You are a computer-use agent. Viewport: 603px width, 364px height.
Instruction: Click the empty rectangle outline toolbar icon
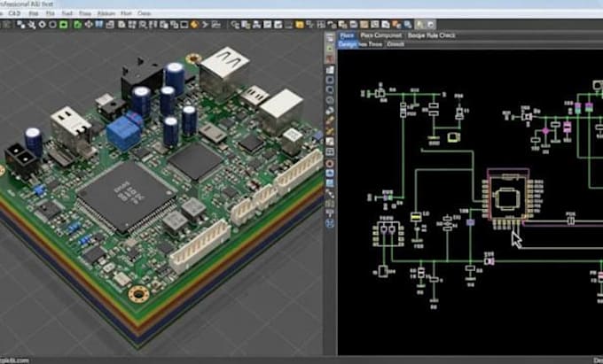(184, 25)
